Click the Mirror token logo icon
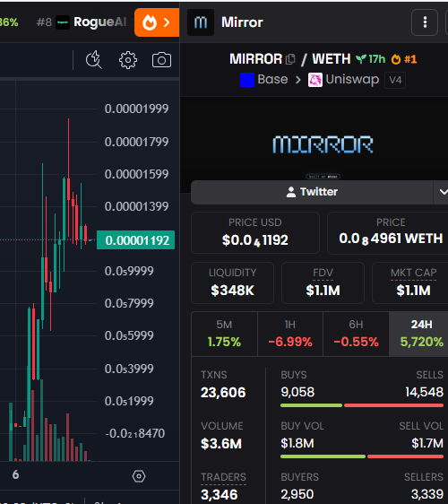This screenshot has width=448, height=504. pyautogui.click(x=201, y=22)
